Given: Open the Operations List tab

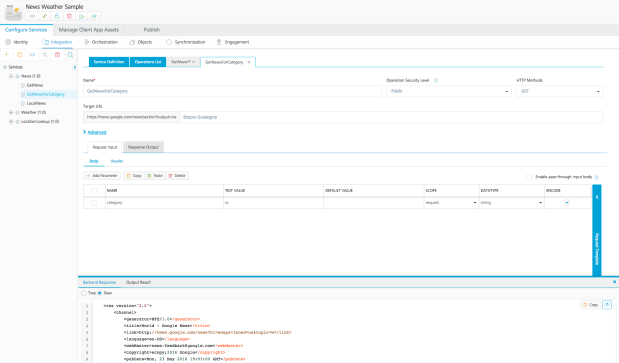Looking at the screenshot, I should click(x=148, y=62).
